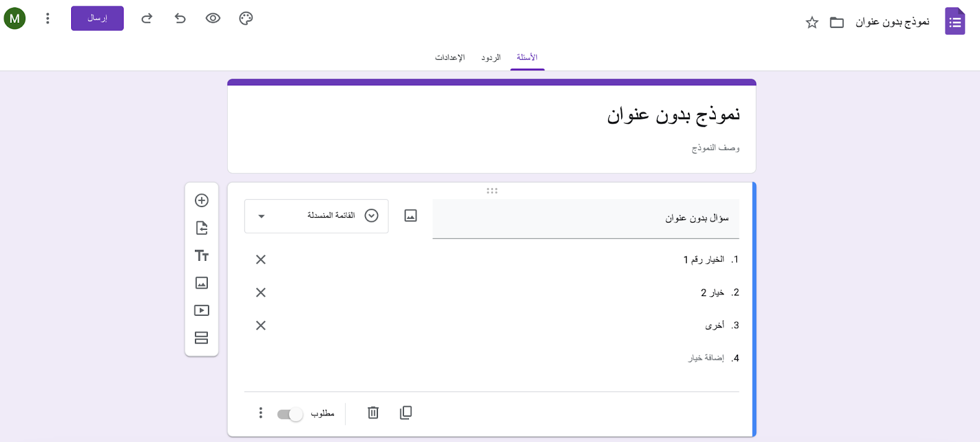Viewport: 980px width, 442px height.
Task: Add a title and description section
Action: click(x=202, y=255)
